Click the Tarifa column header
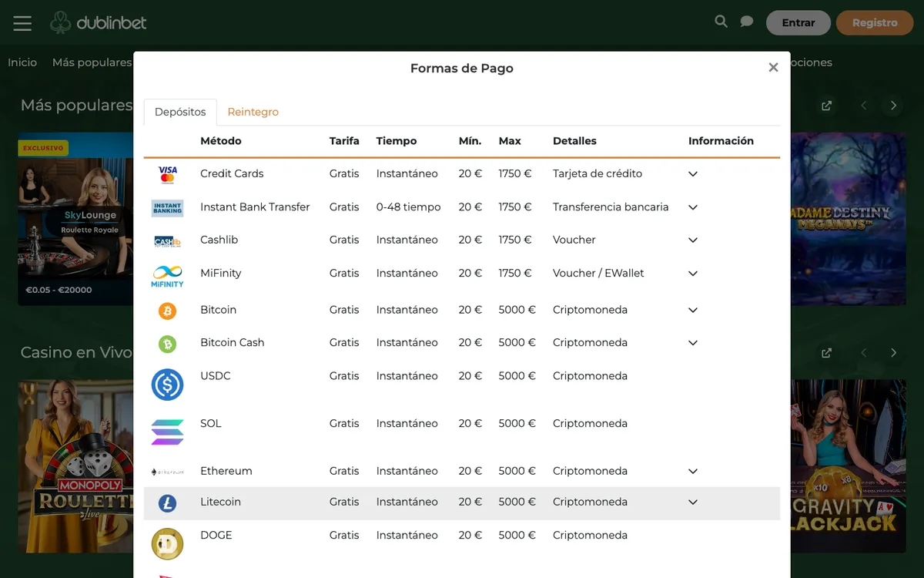The width and height of the screenshot is (924, 578). click(x=344, y=141)
